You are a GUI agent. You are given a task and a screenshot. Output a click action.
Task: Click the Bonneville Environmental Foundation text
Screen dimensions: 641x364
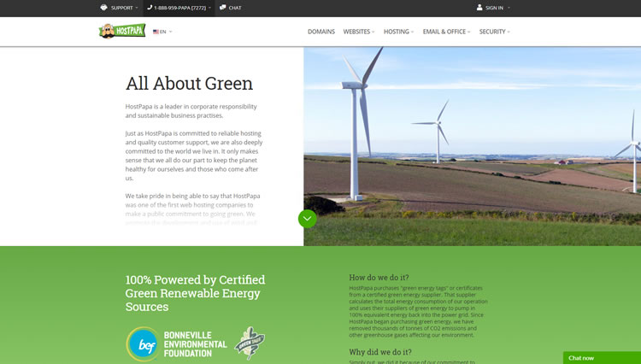tap(196, 344)
